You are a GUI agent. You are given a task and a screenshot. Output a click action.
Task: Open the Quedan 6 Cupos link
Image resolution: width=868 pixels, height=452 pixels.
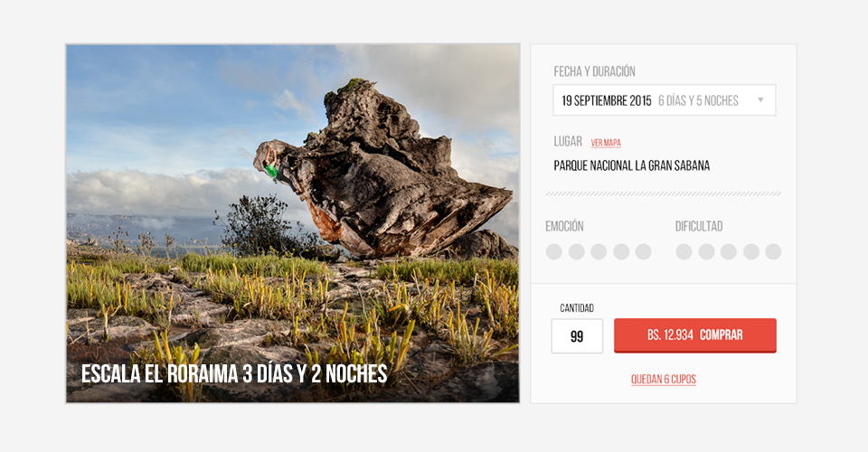click(664, 380)
